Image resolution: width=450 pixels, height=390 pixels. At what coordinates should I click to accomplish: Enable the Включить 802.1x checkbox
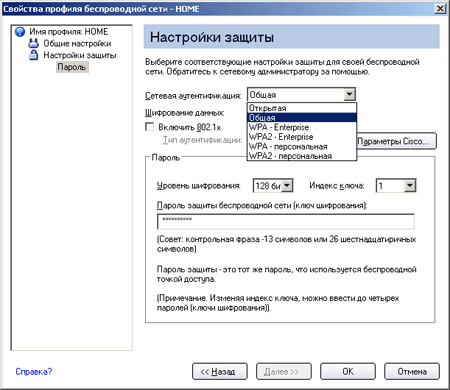click(x=150, y=127)
